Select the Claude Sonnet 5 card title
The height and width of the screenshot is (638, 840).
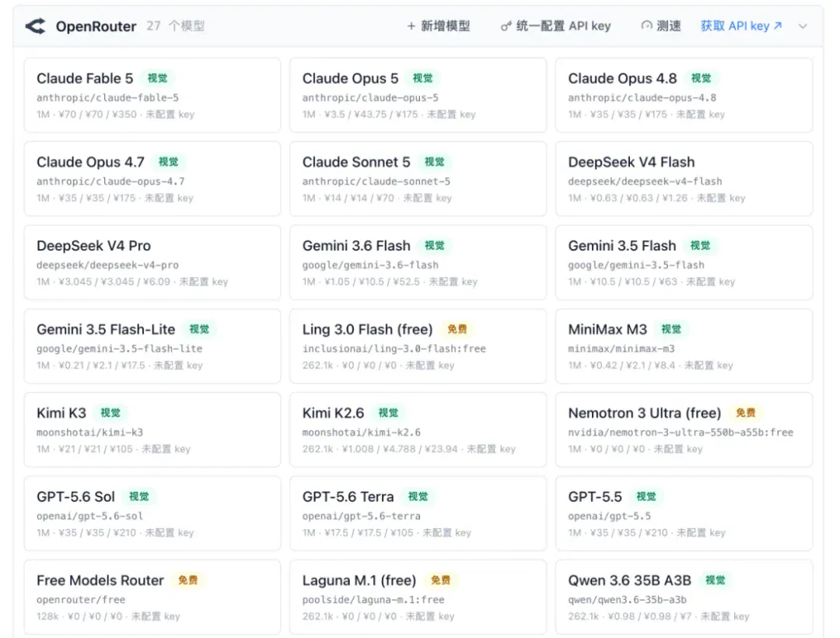356,162
